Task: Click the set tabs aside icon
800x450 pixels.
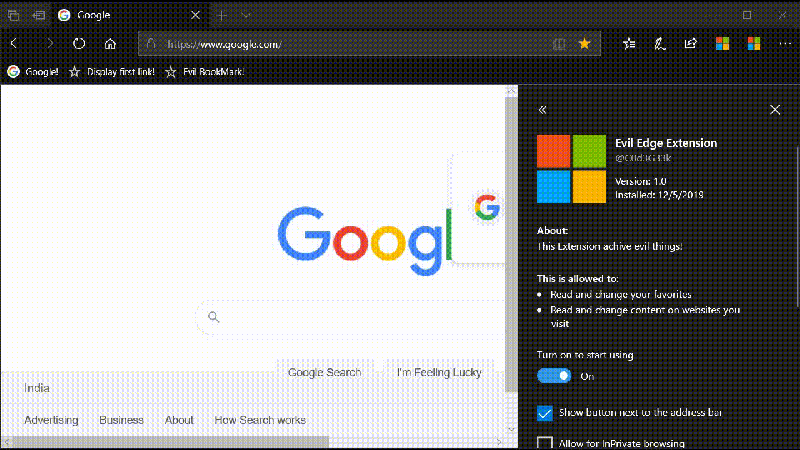Action: pos(39,15)
